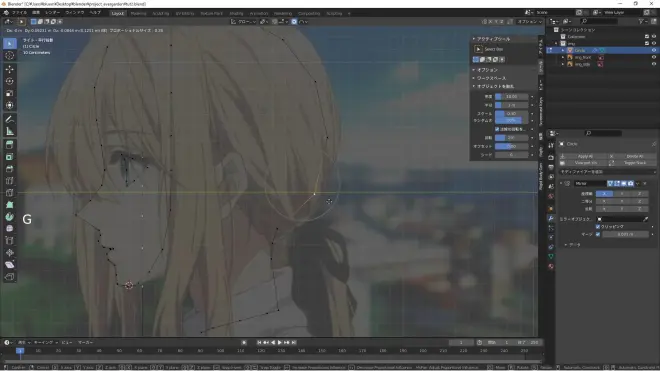Open the Material properties tab
The height and width of the screenshot is (371, 660).
pyautogui.click(x=551, y=267)
